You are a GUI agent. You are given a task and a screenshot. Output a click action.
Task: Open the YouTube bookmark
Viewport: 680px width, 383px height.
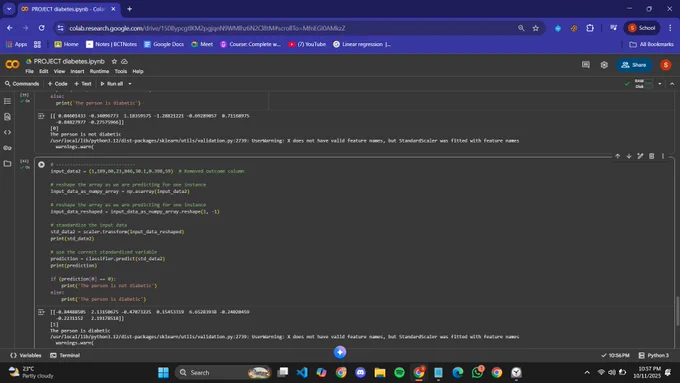307,44
